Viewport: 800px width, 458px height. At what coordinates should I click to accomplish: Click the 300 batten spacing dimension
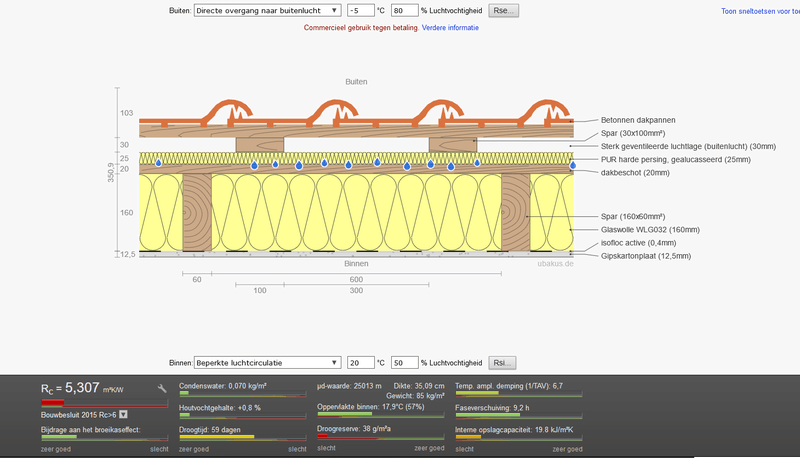click(x=356, y=290)
